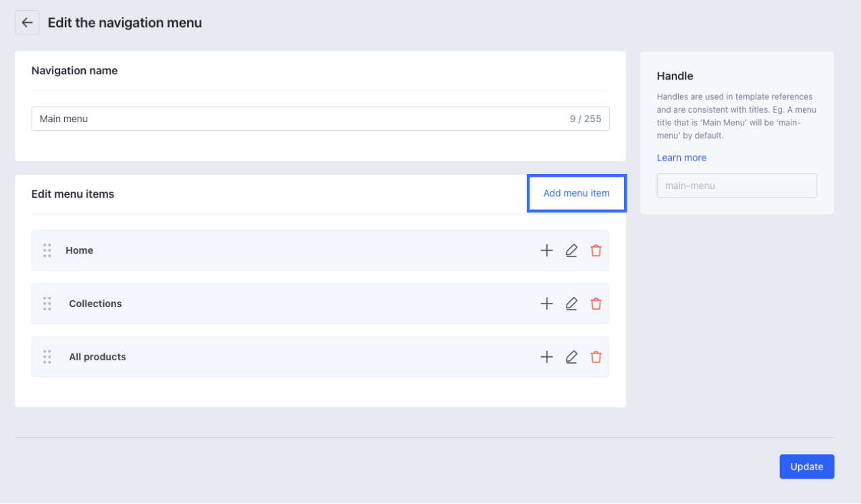Click the plus icon next to Home
The image size is (861, 504).
(x=546, y=250)
